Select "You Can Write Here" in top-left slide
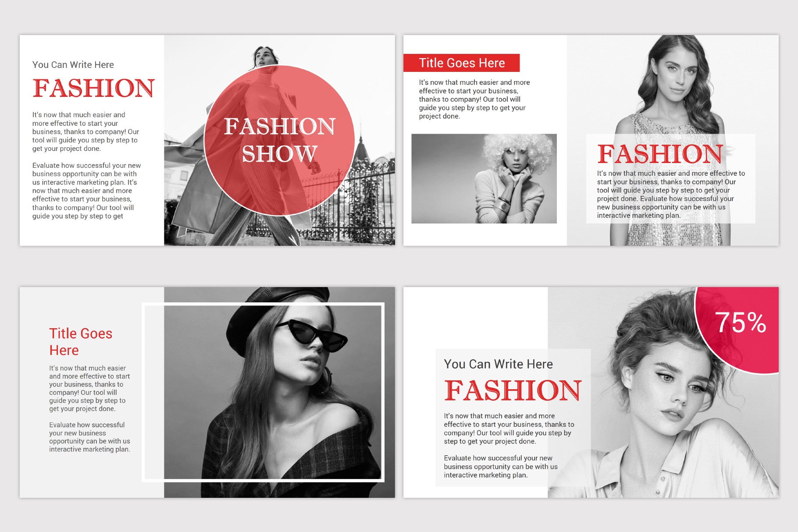This screenshot has height=532, width=798. coord(73,65)
